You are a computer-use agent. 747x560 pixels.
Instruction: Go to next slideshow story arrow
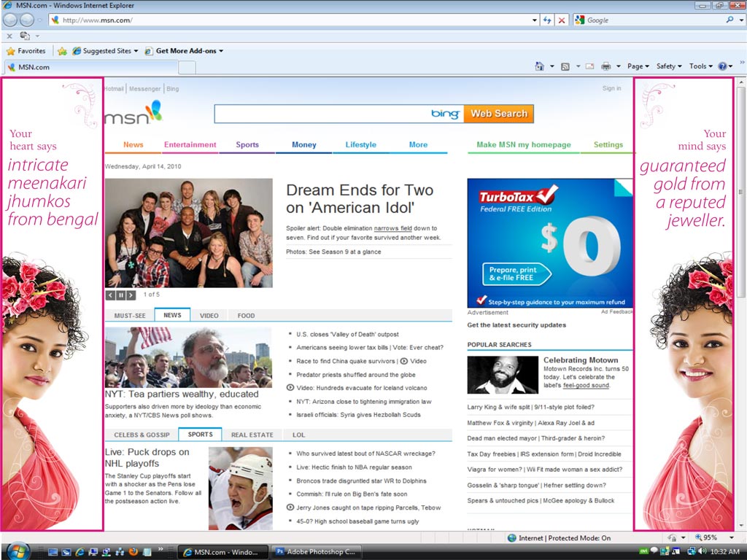coord(131,295)
